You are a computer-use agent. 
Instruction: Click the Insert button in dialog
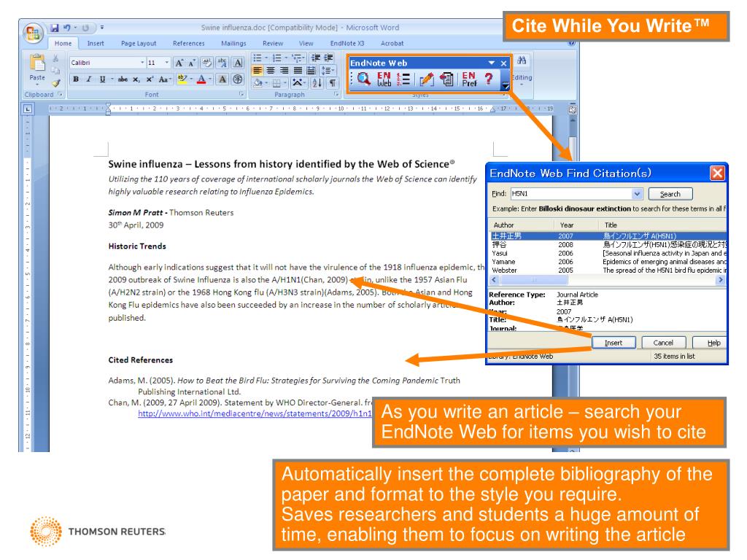point(614,343)
